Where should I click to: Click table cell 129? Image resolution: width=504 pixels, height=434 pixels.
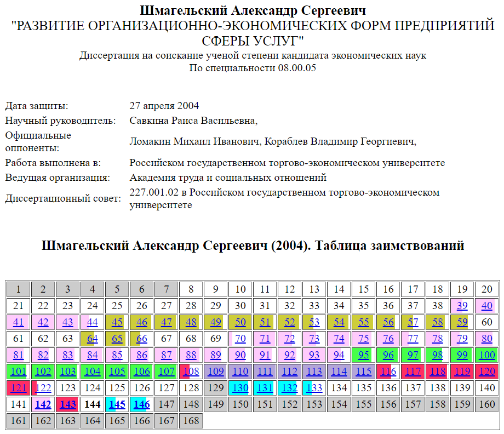click(216, 387)
